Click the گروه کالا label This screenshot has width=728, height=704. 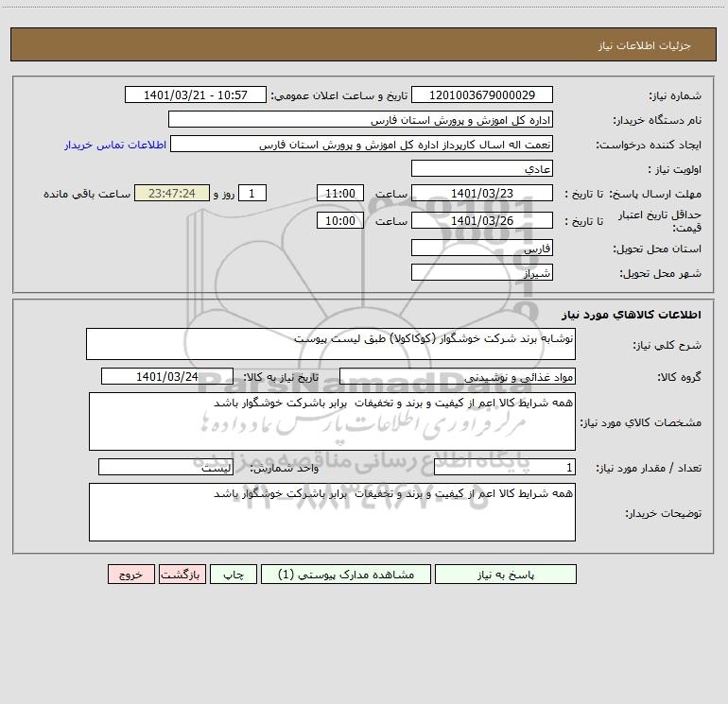pos(679,377)
